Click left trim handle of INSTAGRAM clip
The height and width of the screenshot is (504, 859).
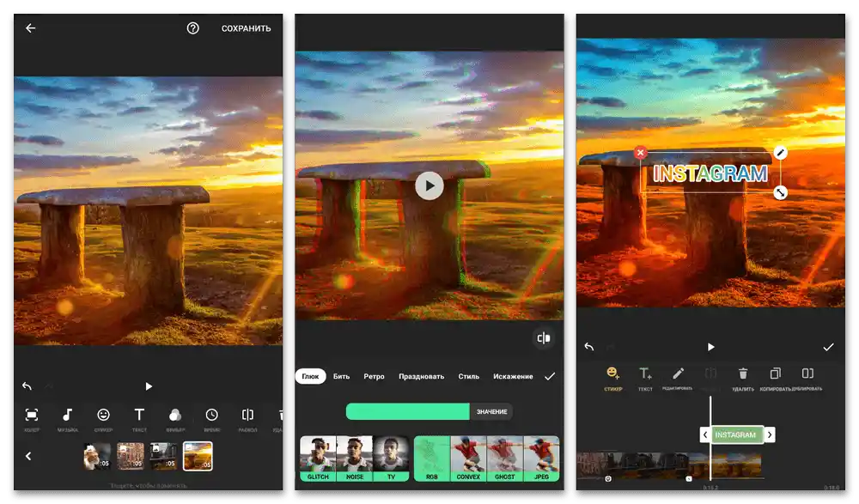pyautogui.click(x=705, y=434)
